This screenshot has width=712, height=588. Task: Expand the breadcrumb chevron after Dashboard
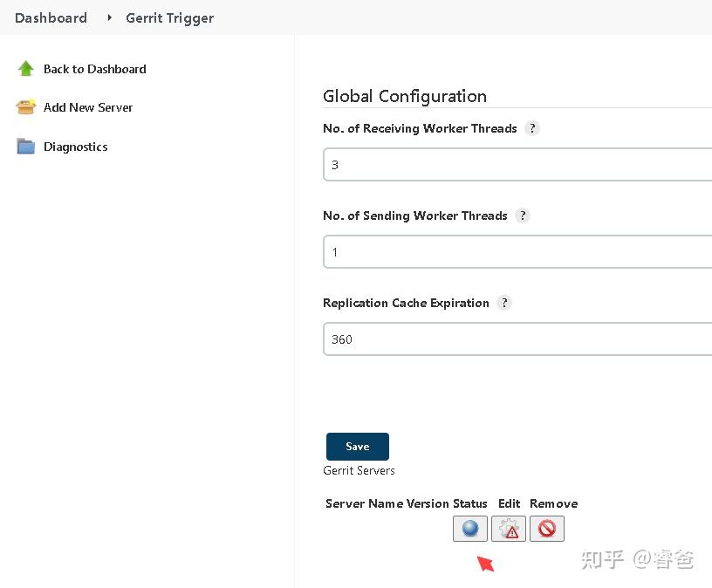click(x=108, y=17)
